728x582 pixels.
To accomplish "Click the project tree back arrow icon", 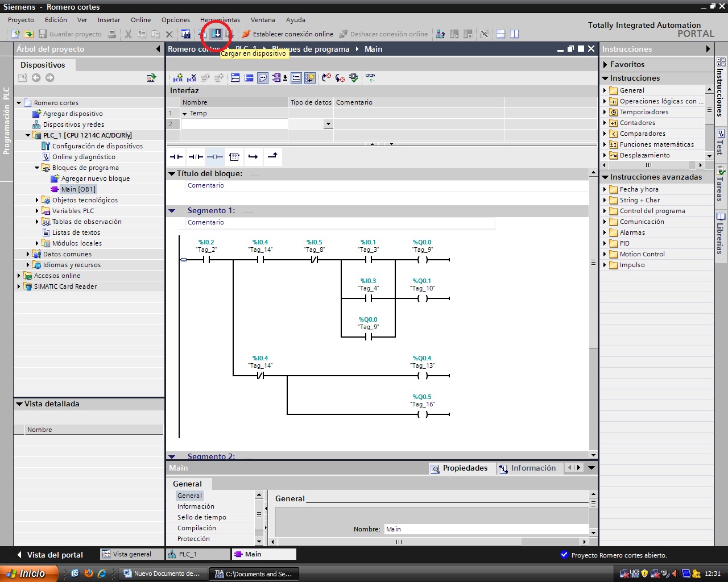I will [x=36, y=78].
